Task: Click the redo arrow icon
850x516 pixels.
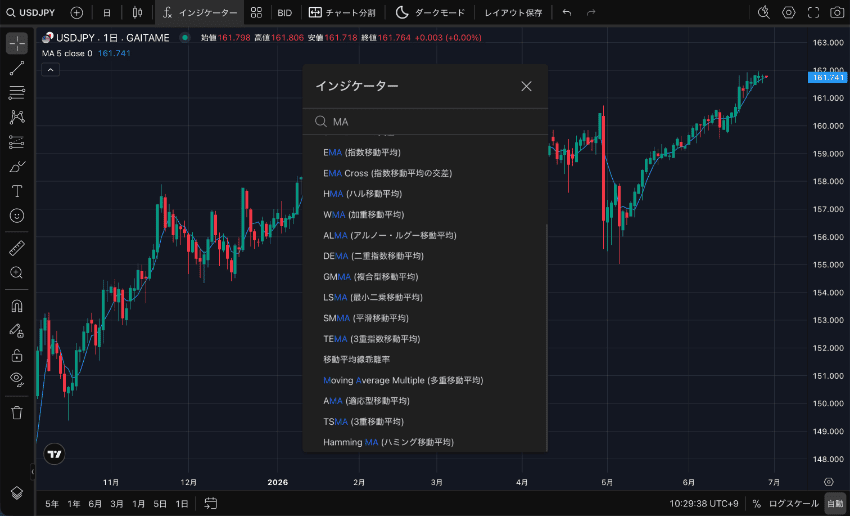Action: 591,12
